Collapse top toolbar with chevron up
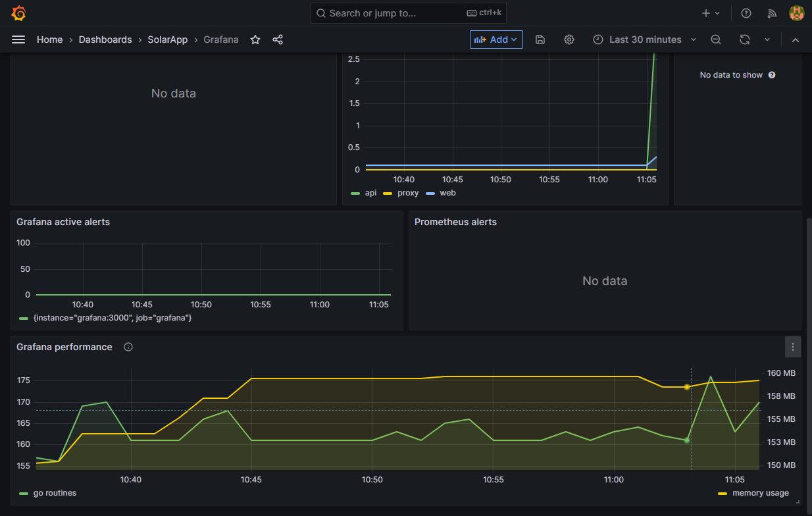The height and width of the screenshot is (516, 812). pos(796,39)
